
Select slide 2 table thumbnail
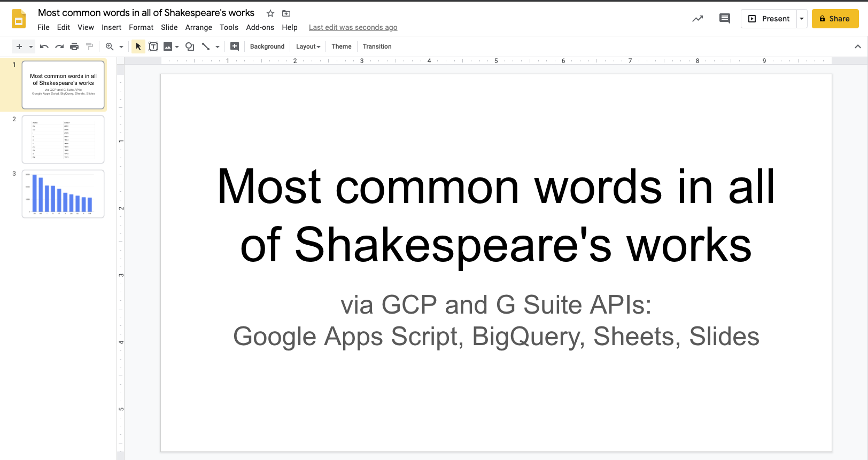(x=63, y=139)
